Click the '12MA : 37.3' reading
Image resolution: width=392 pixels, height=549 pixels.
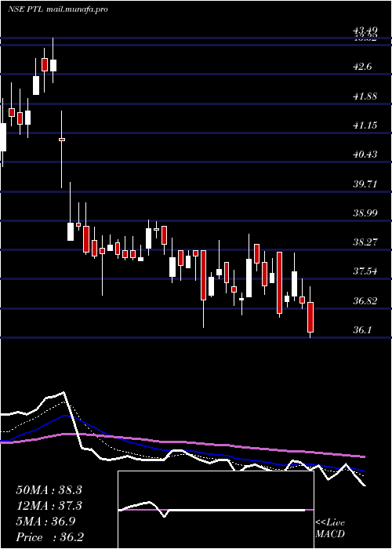click(x=49, y=506)
